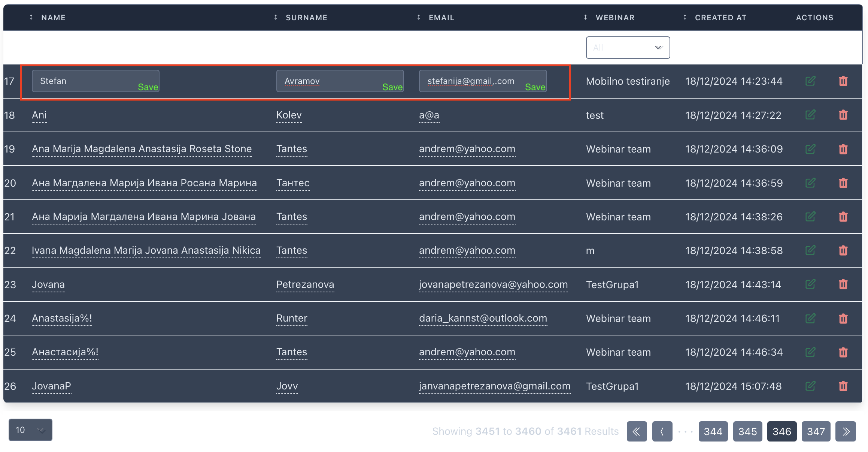Save the edited email stefanija@gmail field
Image resolution: width=868 pixels, height=452 pixels.
535,87
